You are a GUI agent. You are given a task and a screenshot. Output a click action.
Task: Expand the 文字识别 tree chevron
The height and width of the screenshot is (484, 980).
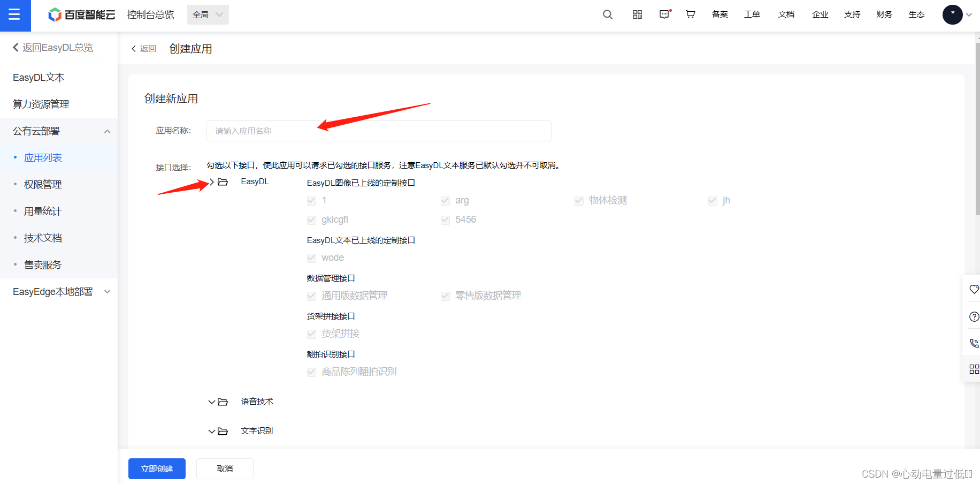(x=212, y=431)
